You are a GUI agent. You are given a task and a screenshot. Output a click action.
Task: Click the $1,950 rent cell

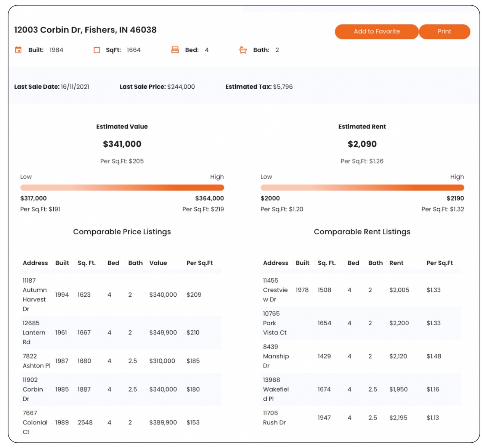pos(398,389)
